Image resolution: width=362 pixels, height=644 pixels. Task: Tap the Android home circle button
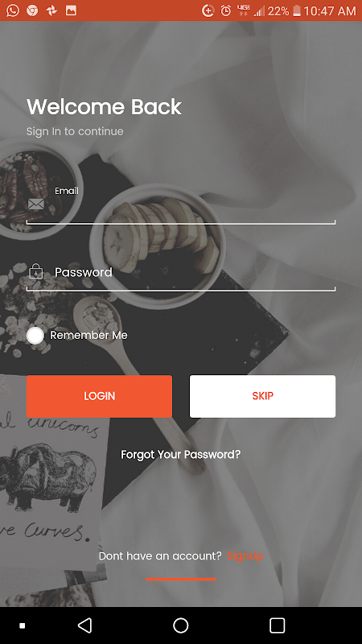[180, 625]
